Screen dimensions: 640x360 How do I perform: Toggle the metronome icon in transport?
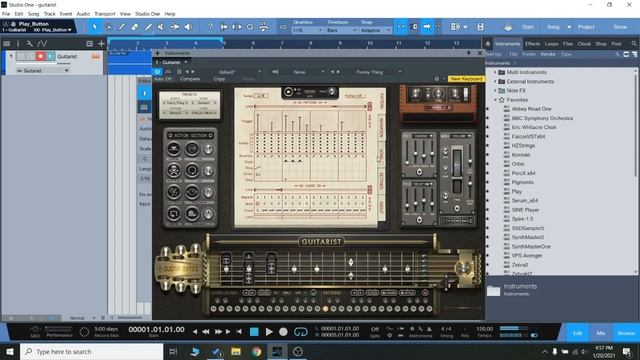point(429,329)
